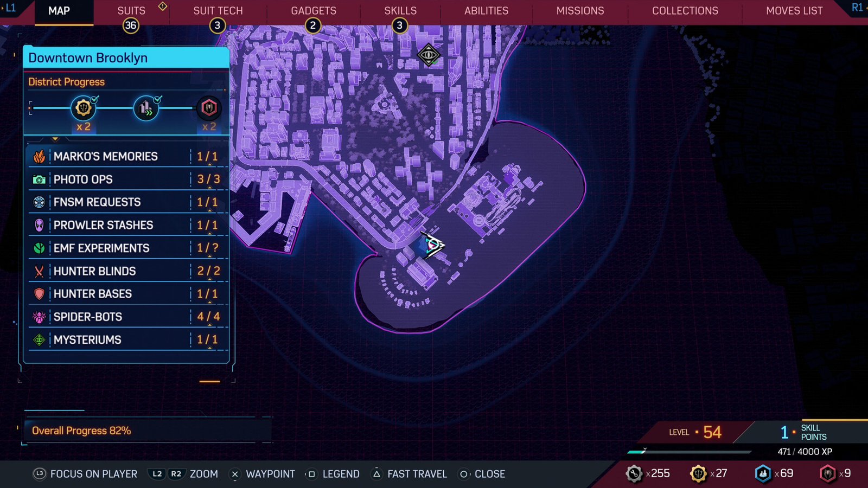This screenshot has height=488, width=868.
Task: Switch to the Suit Tech tab
Action: coord(218,11)
